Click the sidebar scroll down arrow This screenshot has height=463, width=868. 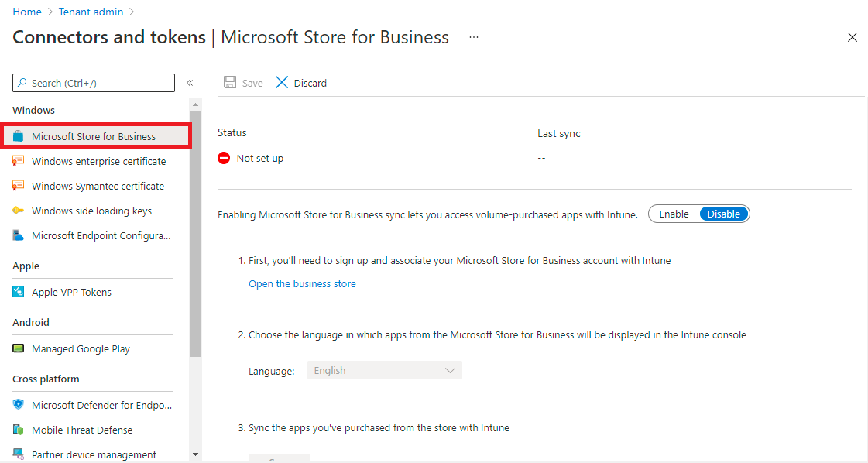[x=195, y=454]
